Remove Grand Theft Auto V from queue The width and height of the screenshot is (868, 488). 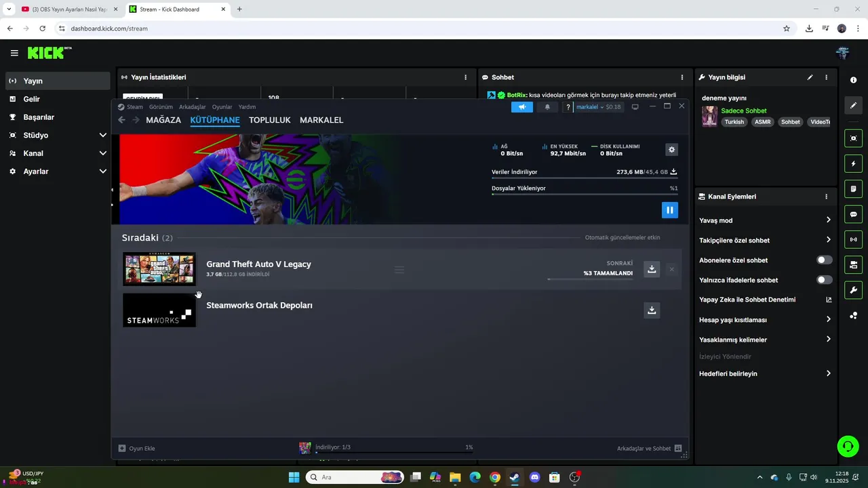click(x=671, y=269)
